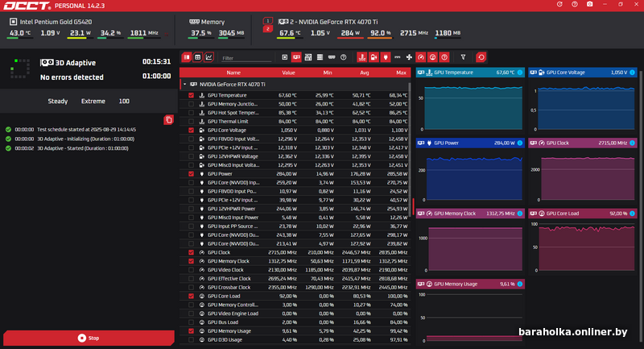Collapse the NVIDIA GeForce RTX 4070 Ti group
Viewport: 644px width, 349px height.
[185, 85]
